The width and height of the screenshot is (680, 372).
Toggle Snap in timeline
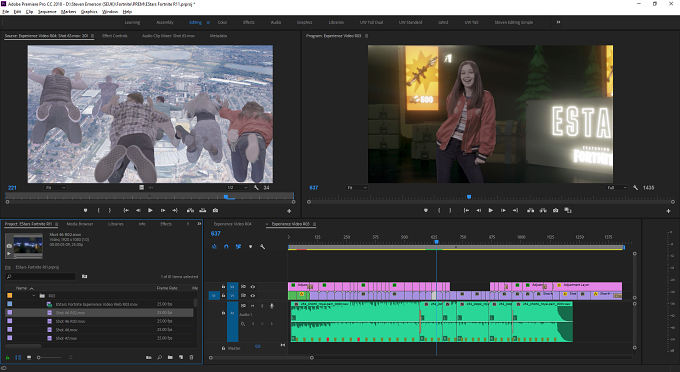(x=226, y=246)
